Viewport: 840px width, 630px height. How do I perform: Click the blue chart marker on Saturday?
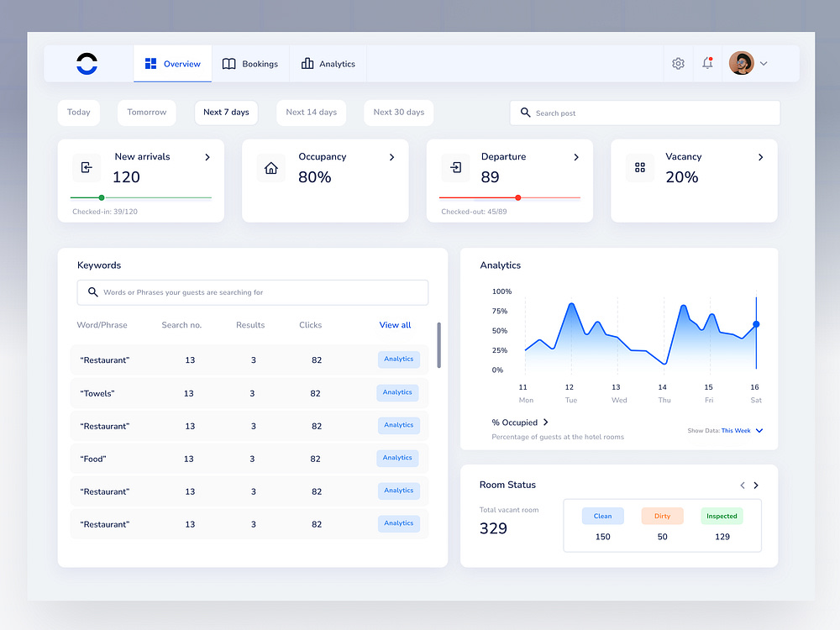coord(757,324)
